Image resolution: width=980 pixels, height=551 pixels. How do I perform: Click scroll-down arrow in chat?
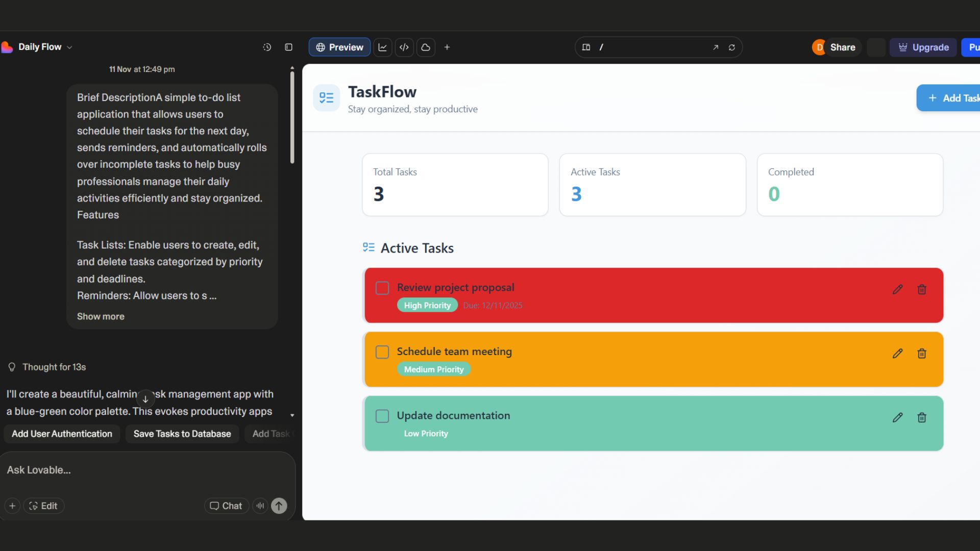click(145, 399)
